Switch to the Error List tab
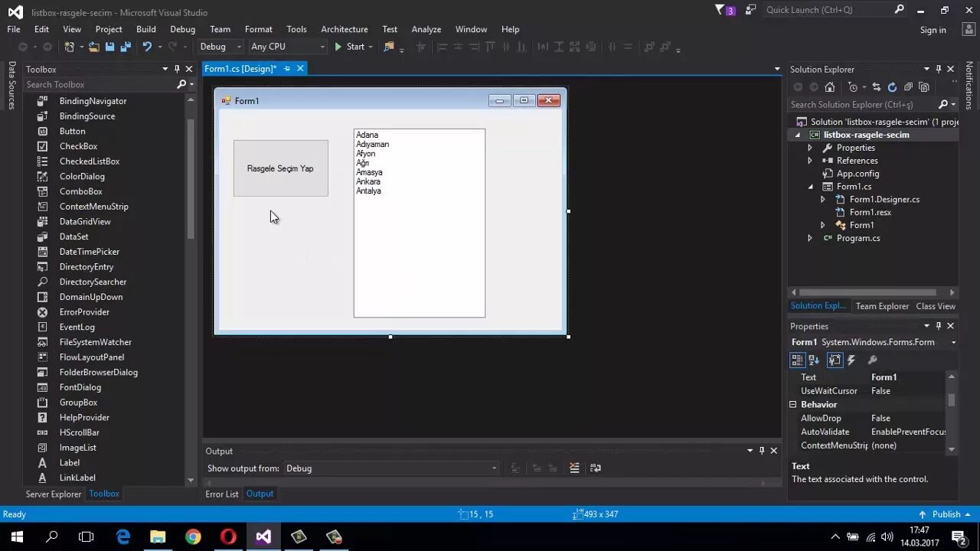The image size is (980, 551). [222, 494]
